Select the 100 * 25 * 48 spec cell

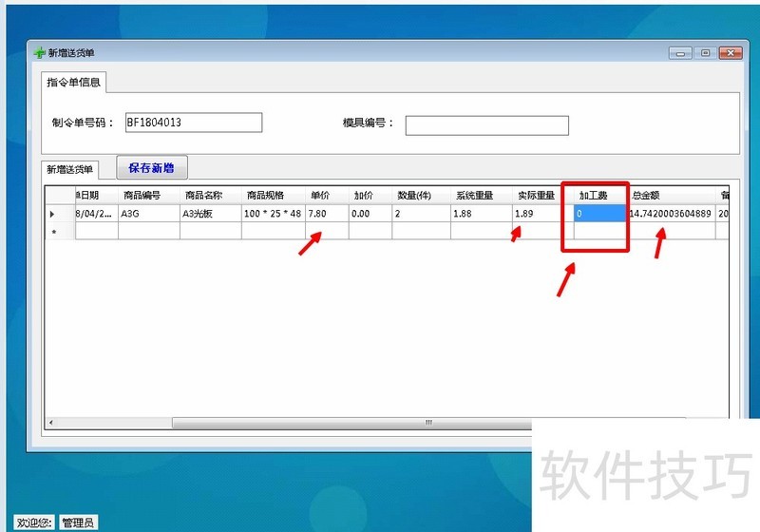pos(274,213)
